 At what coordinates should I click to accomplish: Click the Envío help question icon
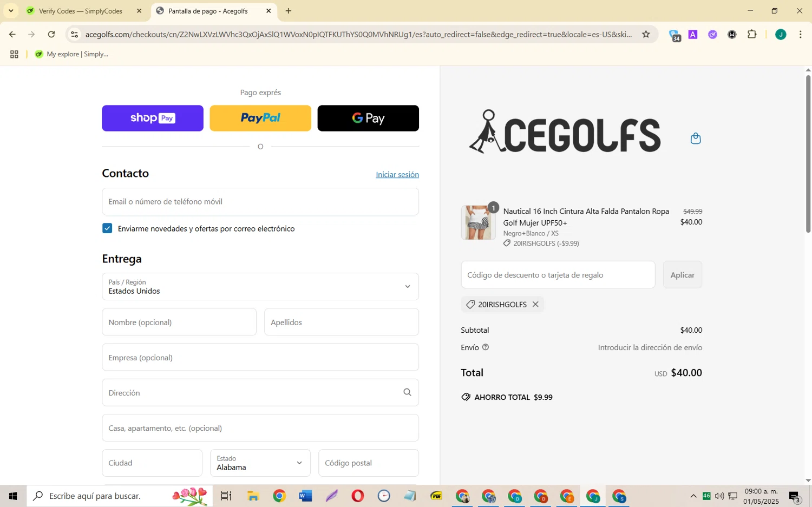pos(486,347)
